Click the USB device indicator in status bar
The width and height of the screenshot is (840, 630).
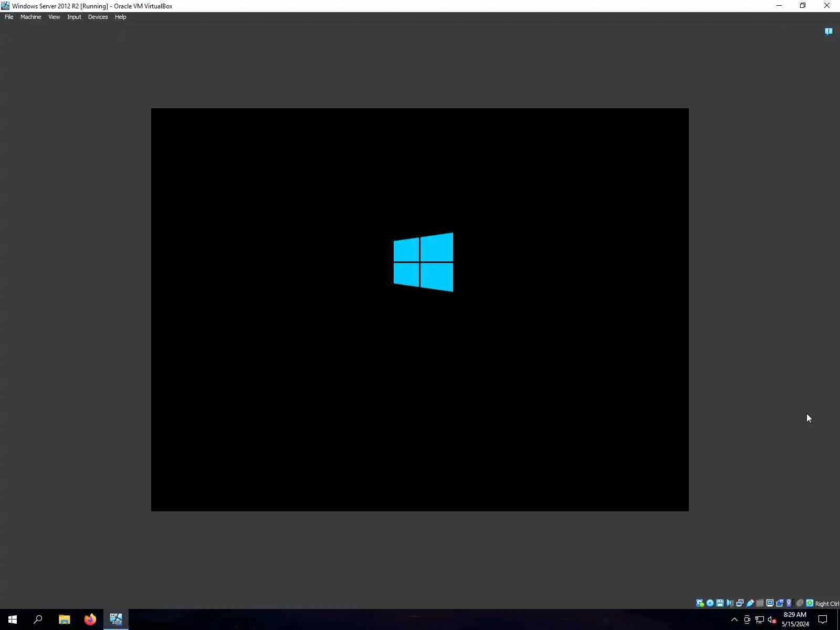click(x=750, y=603)
